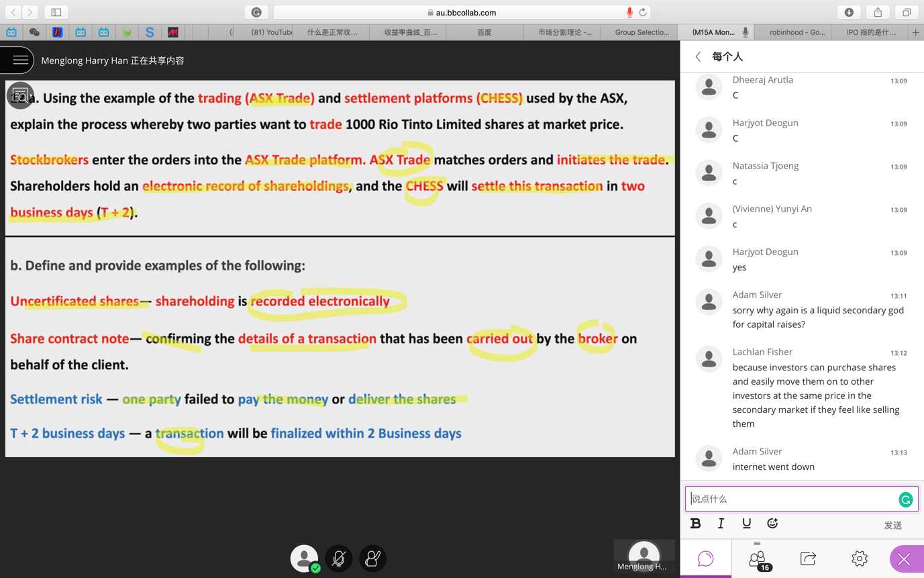The width and height of the screenshot is (924, 578).
Task: Switch to the robinhood browser tab
Action: tap(797, 32)
